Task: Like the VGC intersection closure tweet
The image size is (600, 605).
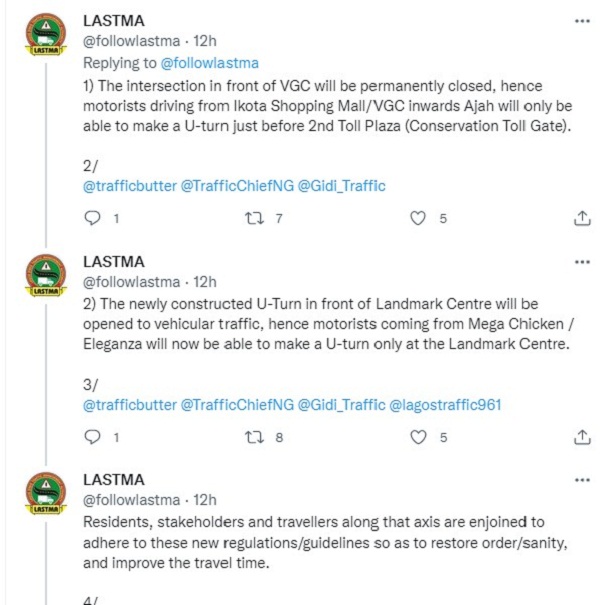Action: [x=418, y=218]
